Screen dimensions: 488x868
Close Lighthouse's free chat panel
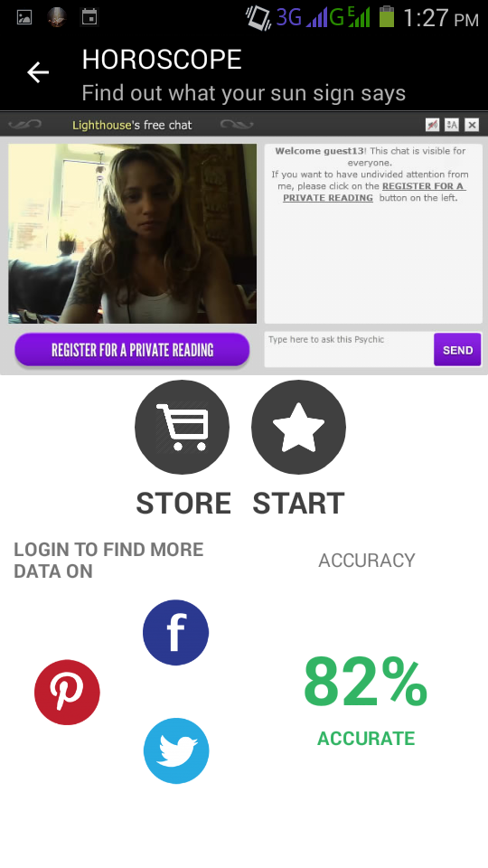472,125
